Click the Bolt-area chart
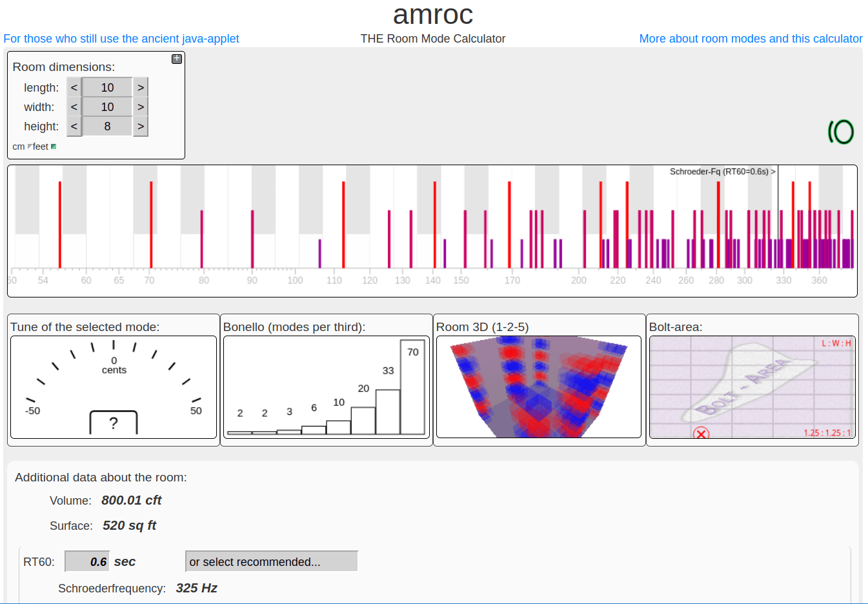This screenshot has height=604, width=868. pyautogui.click(x=752, y=387)
